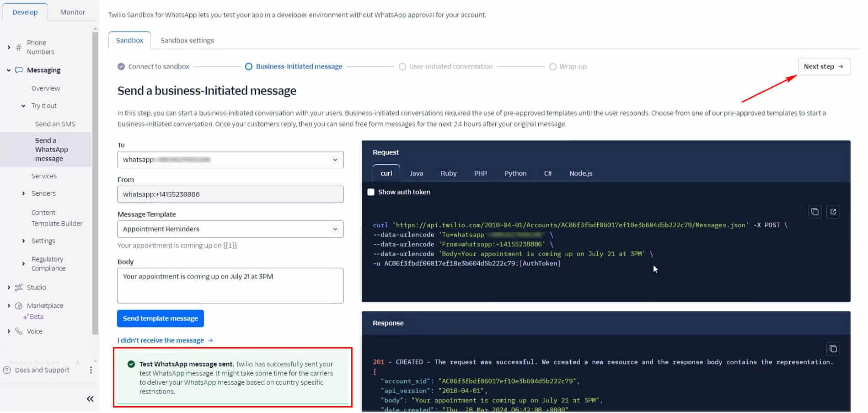Switch to the Develop tab
This screenshot has height=413, width=868.
25,12
